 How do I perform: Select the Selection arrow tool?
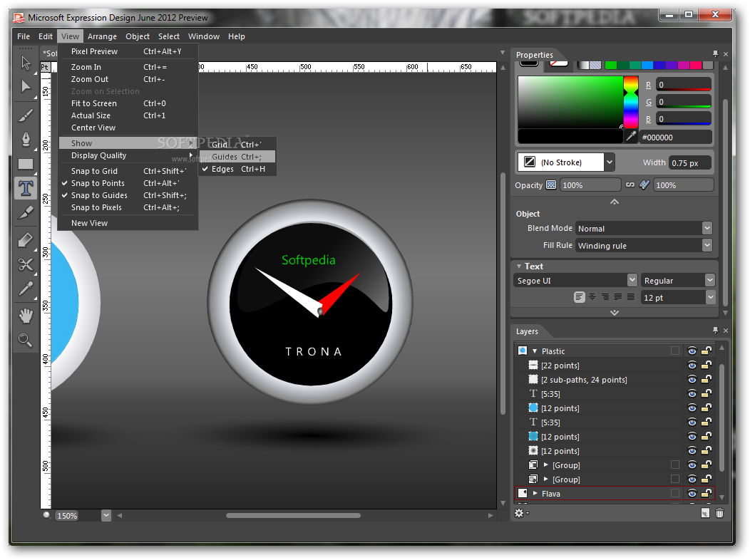tap(26, 63)
